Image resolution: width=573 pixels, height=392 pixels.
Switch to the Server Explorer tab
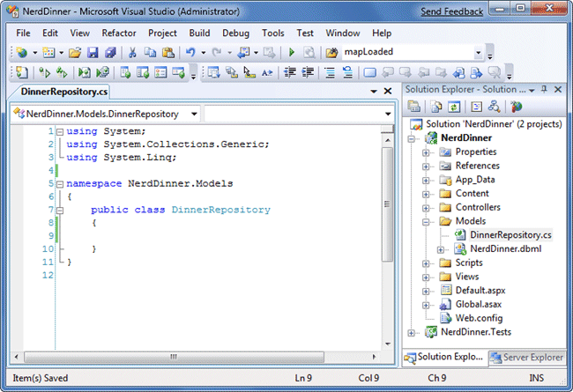[x=528, y=357]
